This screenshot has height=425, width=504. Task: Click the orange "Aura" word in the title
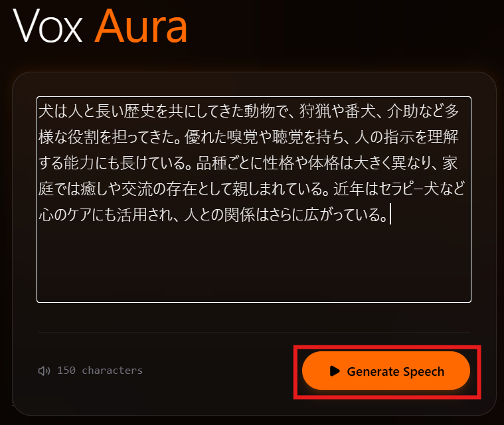point(141,26)
